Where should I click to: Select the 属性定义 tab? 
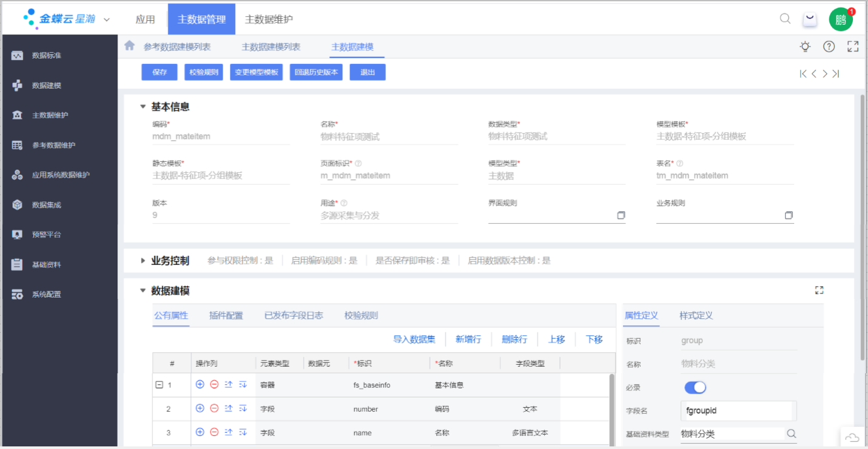tap(641, 315)
